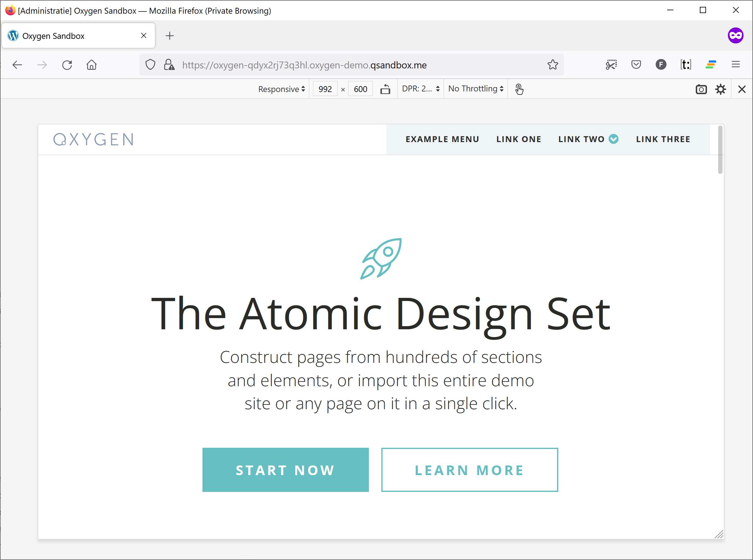
Task: Edit the viewport width field
Action: coord(325,89)
